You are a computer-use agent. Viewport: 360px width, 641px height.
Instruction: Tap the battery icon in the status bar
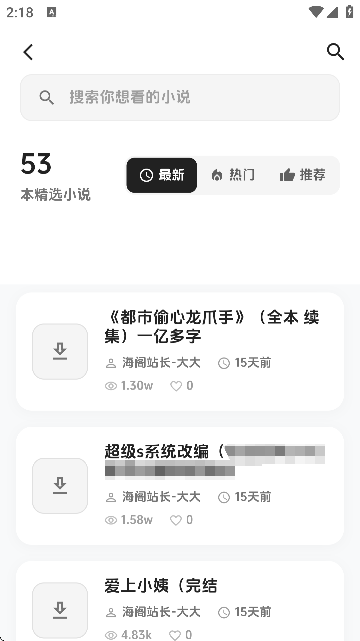pyautogui.click(x=349, y=12)
